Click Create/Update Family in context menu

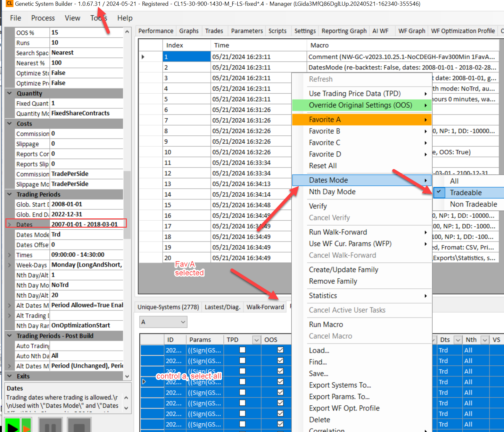coord(343,270)
